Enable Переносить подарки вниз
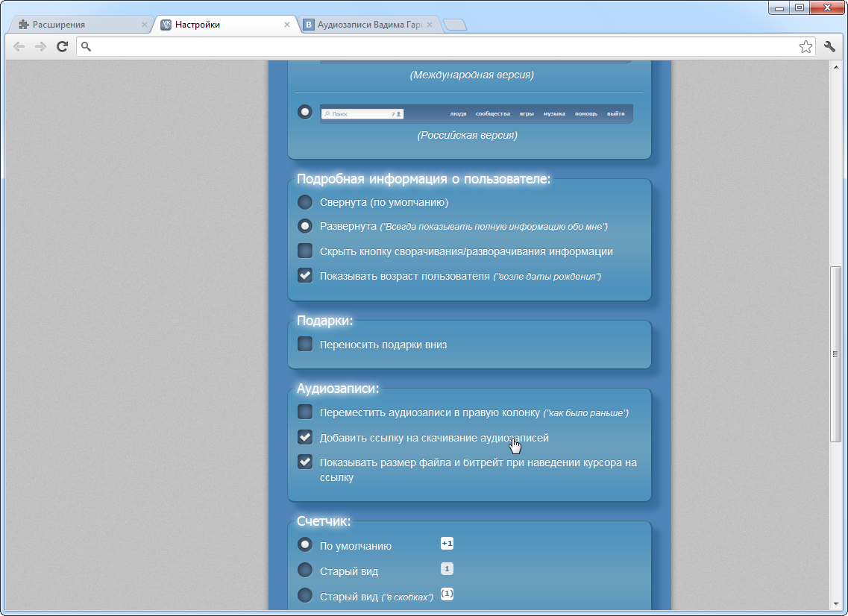Screen dimensions: 848x616 pos(305,344)
